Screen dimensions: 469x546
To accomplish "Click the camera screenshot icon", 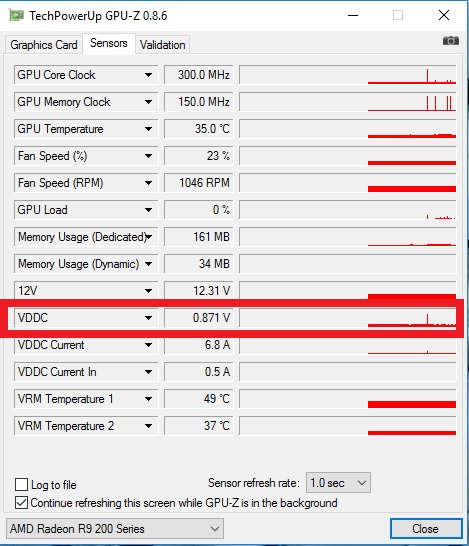I will tap(451, 41).
